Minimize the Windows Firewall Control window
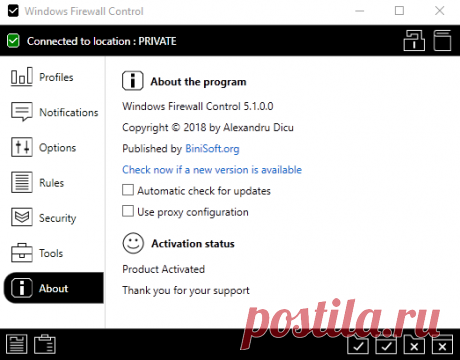Viewport: 460px width, 360px height. [360, 11]
